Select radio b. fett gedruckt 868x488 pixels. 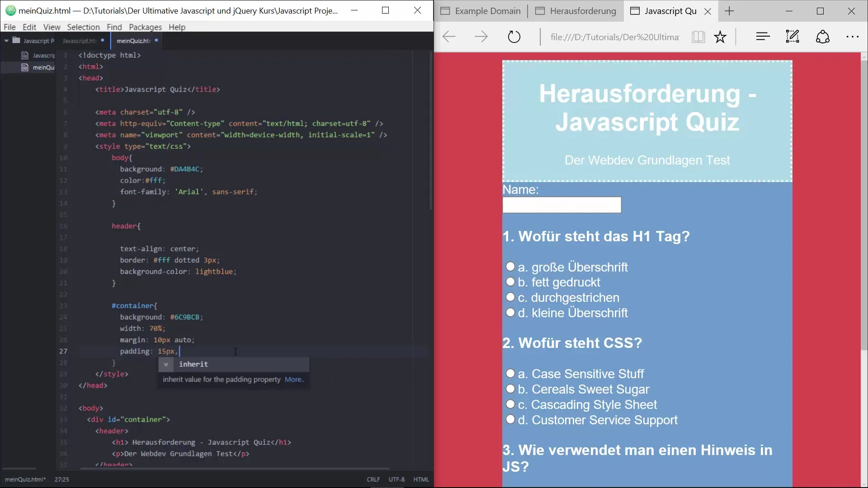(510, 282)
